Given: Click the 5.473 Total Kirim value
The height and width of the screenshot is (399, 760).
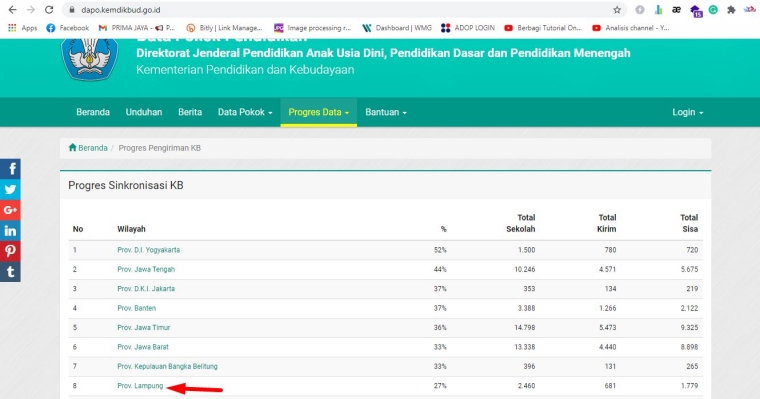Looking at the screenshot, I should (608, 328).
